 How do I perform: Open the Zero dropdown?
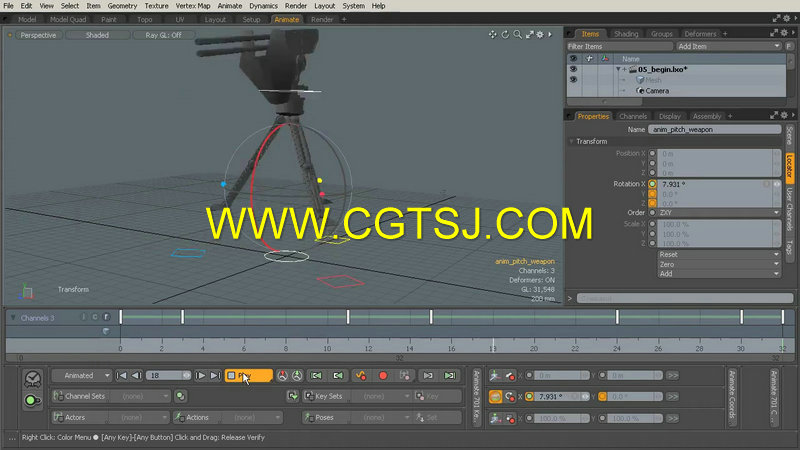click(x=719, y=264)
